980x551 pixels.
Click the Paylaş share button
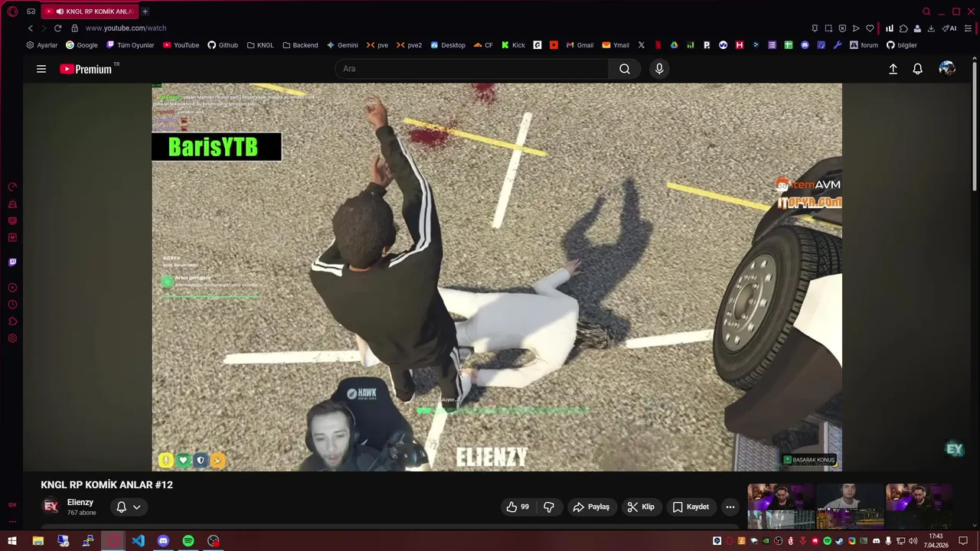(591, 507)
